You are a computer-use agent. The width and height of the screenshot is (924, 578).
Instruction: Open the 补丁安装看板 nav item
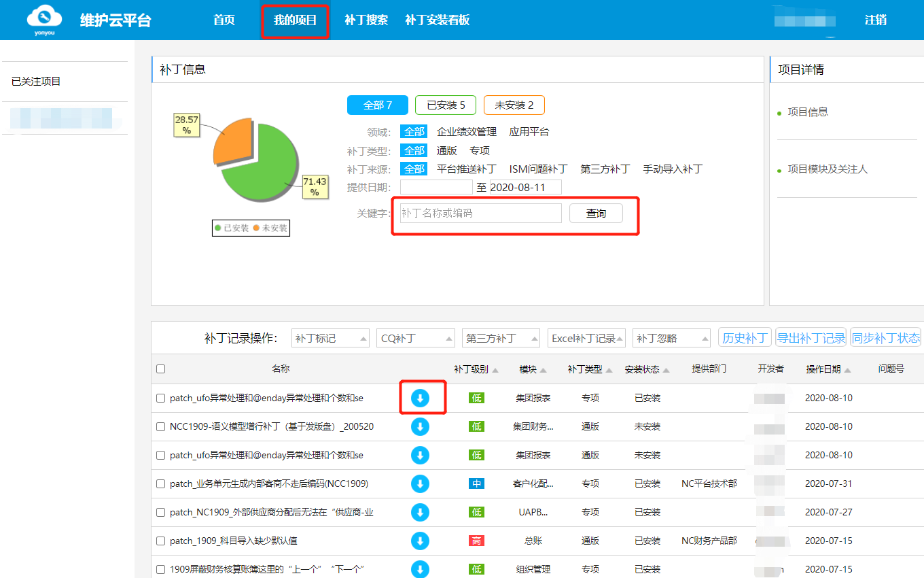(x=437, y=20)
